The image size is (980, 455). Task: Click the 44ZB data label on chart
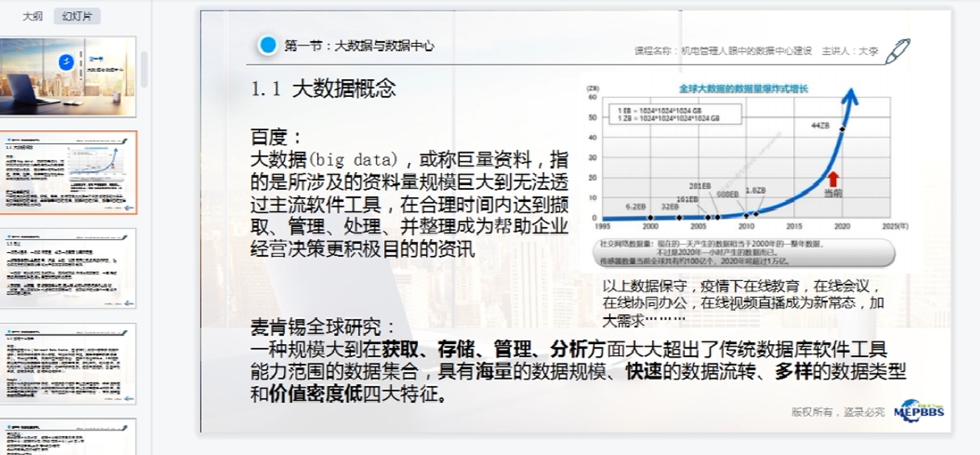(x=821, y=125)
